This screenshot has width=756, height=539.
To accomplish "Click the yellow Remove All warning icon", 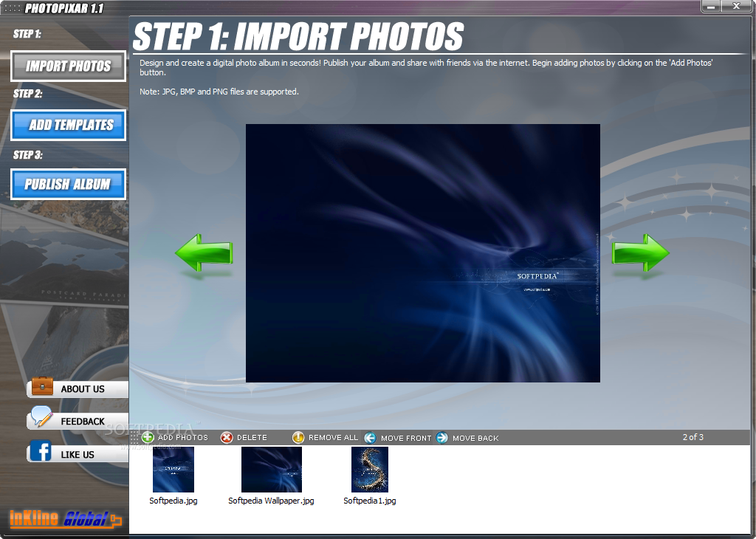I will tap(298, 437).
